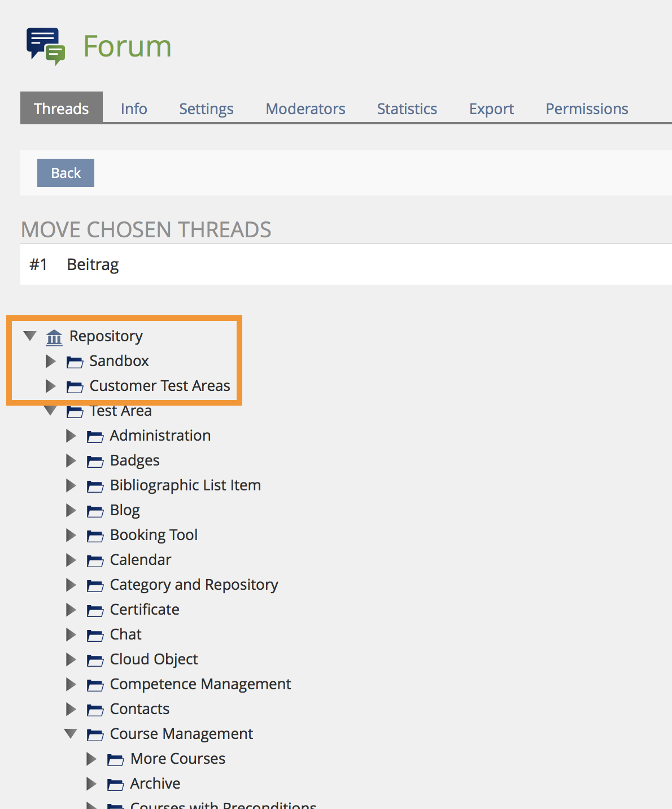Image resolution: width=672 pixels, height=809 pixels.
Task: Expand the Administration folder arrow
Action: (x=71, y=436)
